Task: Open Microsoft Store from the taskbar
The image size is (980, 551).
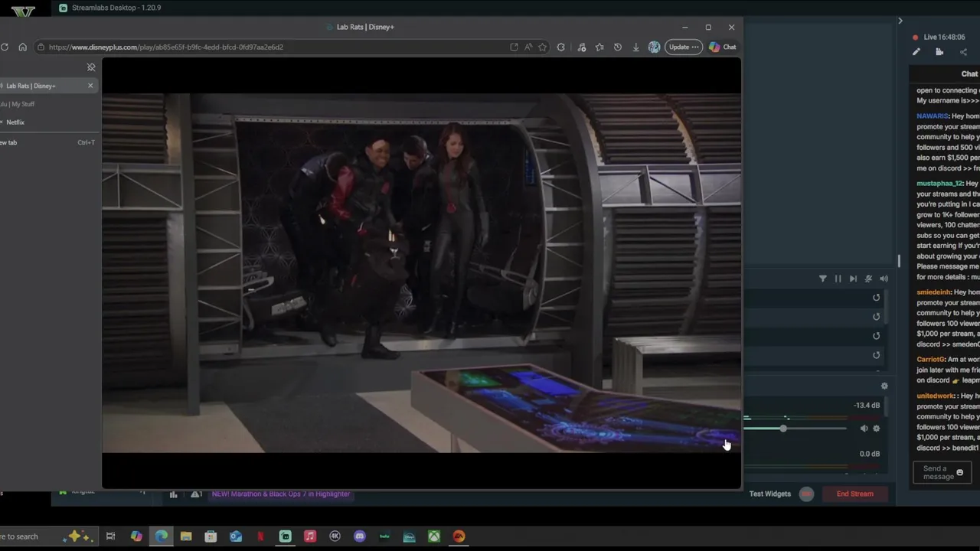Action: pyautogui.click(x=211, y=536)
